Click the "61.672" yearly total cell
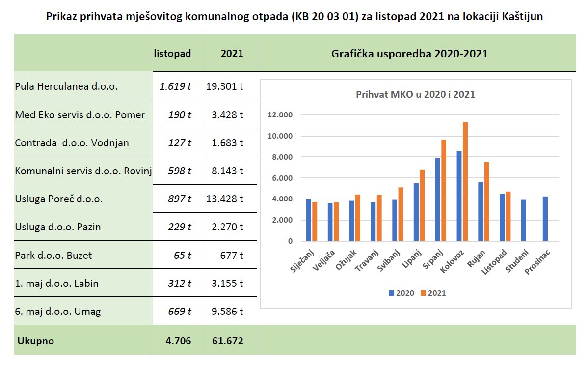Screen dimensions: 588x370 228,341
